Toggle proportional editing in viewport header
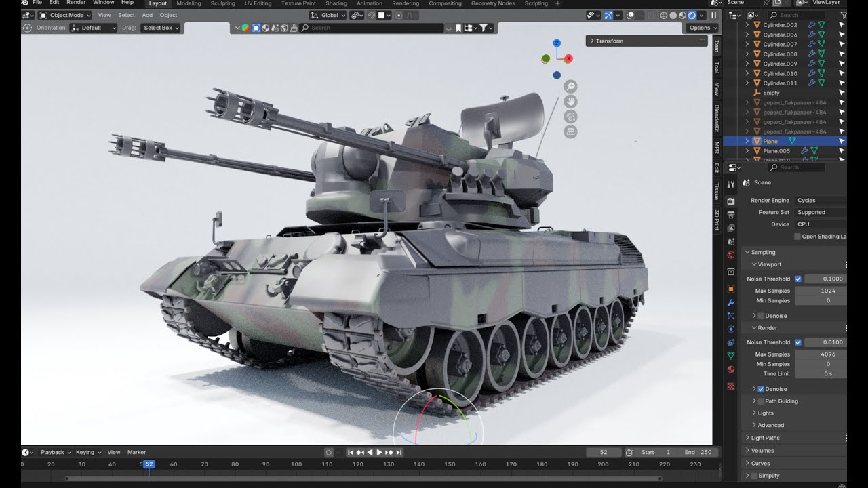Screen dimensions: 868x488 coord(398,15)
